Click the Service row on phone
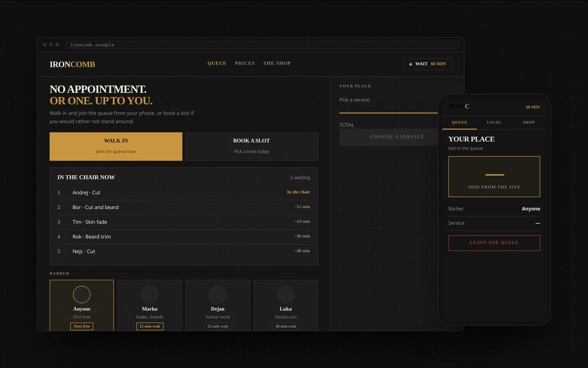 [x=494, y=223]
